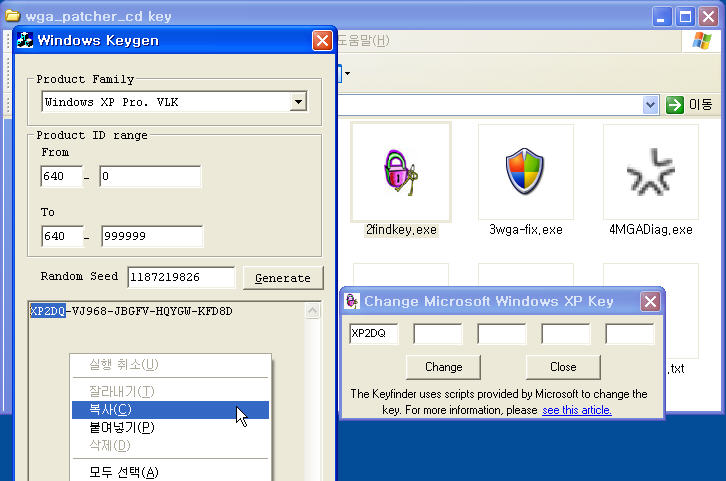This screenshot has width=726, height=481.
Task: Select the 3wga-fix.exe shield icon
Action: (525, 171)
